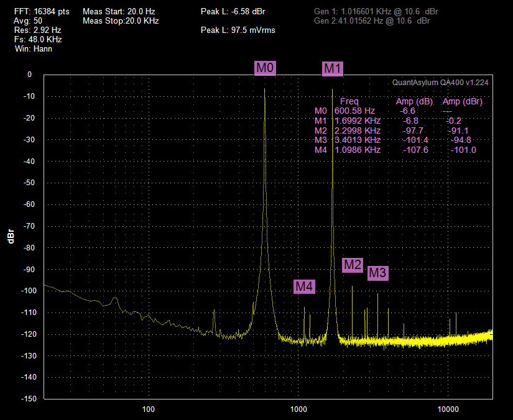Click 'Peak L: 97.5 mVrms' readout
Viewport: 513px width, 420px height.
point(238,30)
